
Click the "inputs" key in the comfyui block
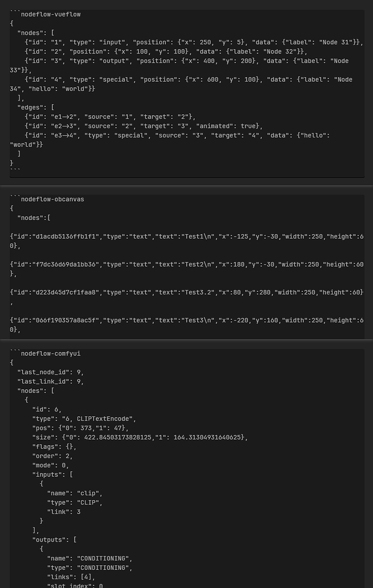pyautogui.click(x=51, y=474)
